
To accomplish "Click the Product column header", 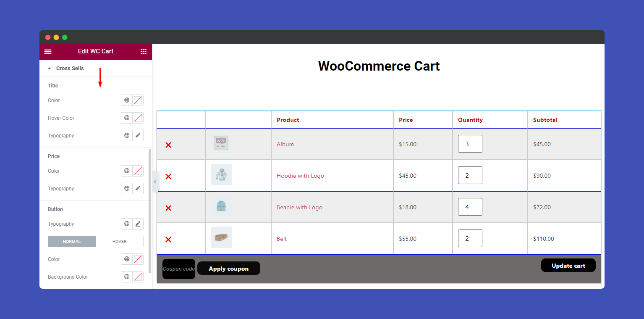I will point(288,120).
